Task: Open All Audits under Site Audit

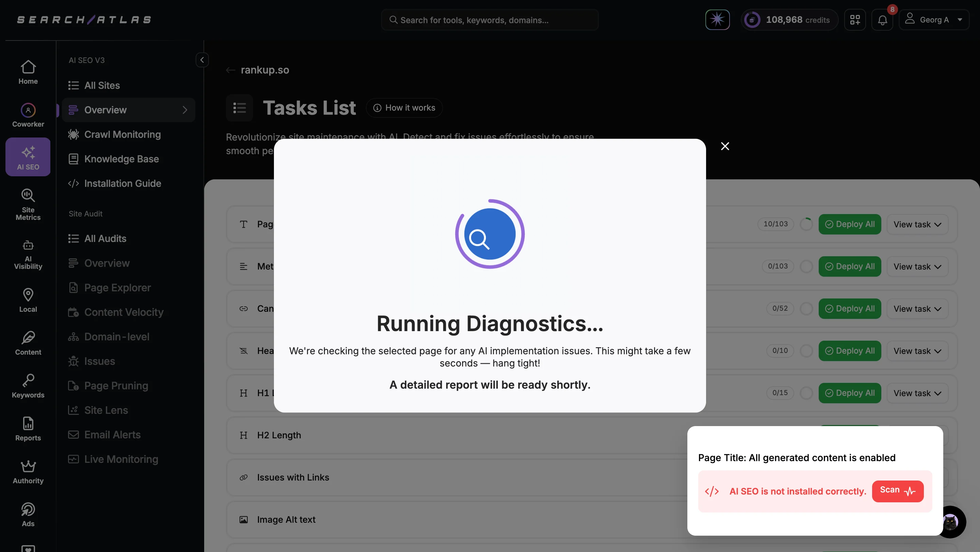Action: tap(128, 239)
